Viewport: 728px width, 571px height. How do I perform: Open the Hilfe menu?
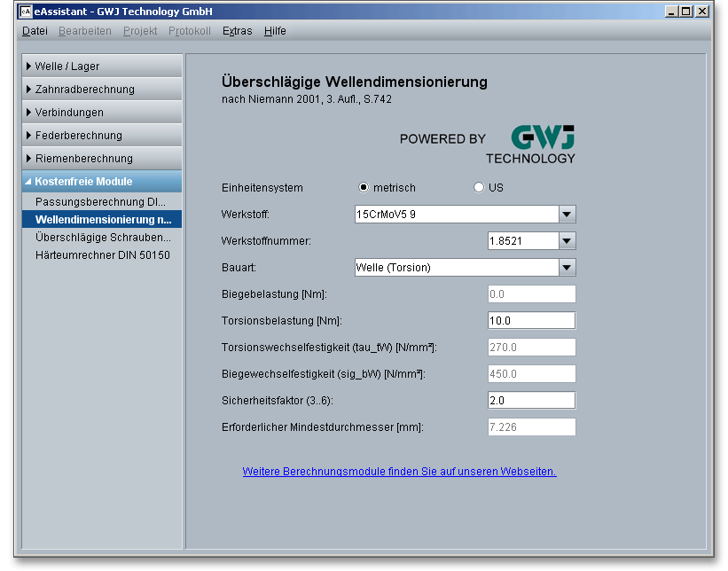coord(275,31)
